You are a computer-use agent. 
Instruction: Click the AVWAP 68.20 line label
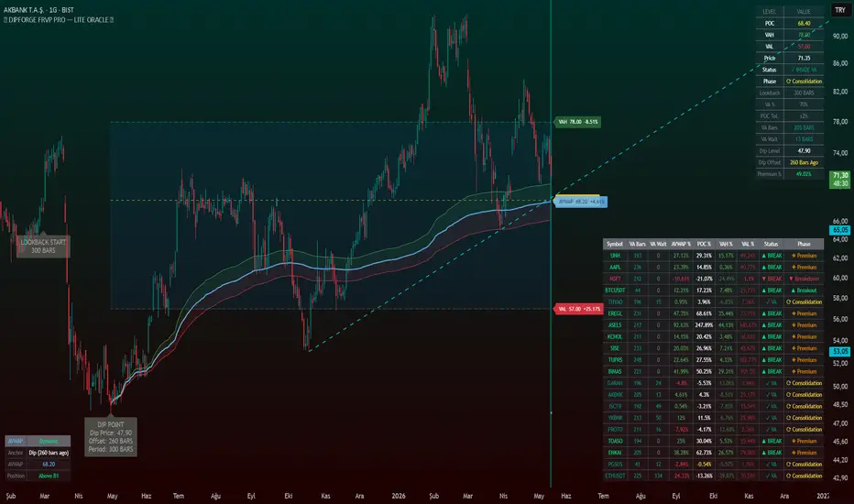click(x=581, y=202)
